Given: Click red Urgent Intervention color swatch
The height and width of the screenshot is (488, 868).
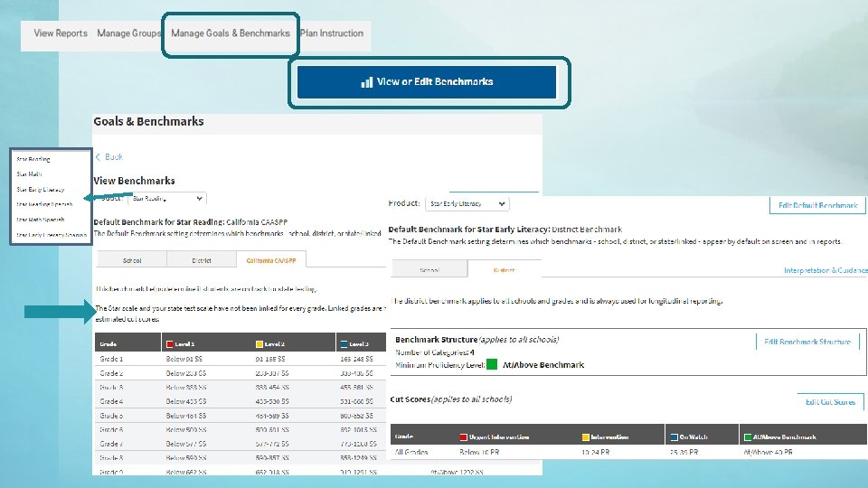Looking at the screenshot, I should click(x=463, y=437).
